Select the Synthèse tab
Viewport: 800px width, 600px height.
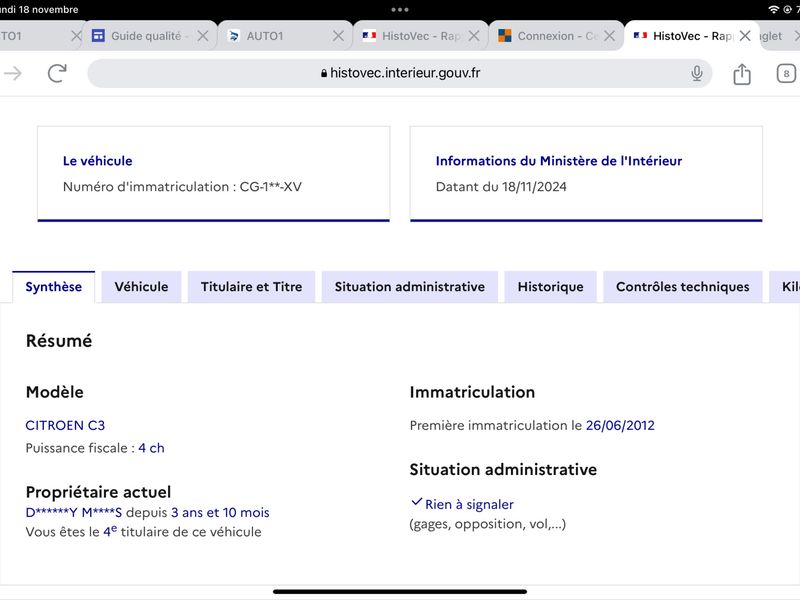54,287
